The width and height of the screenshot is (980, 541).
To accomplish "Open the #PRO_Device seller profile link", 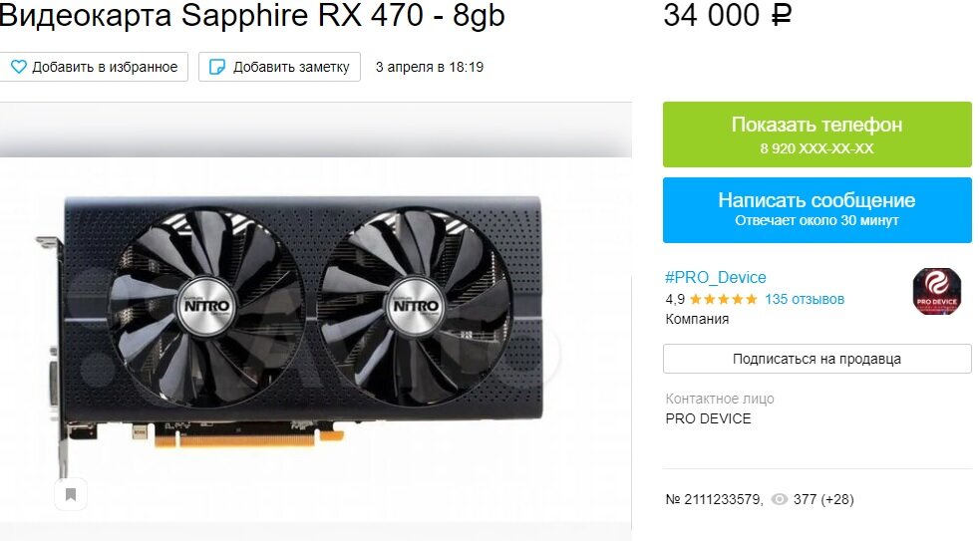I will [x=716, y=277].
